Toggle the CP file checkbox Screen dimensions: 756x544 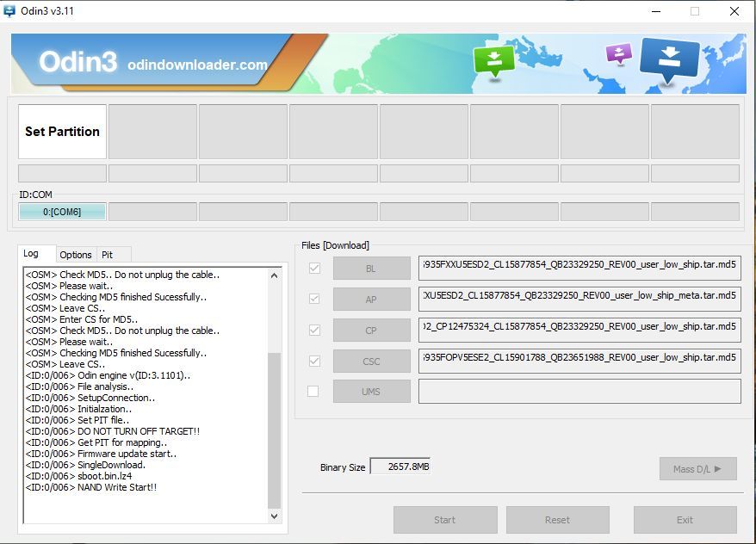pyautogui.click(x=313, y=330)
